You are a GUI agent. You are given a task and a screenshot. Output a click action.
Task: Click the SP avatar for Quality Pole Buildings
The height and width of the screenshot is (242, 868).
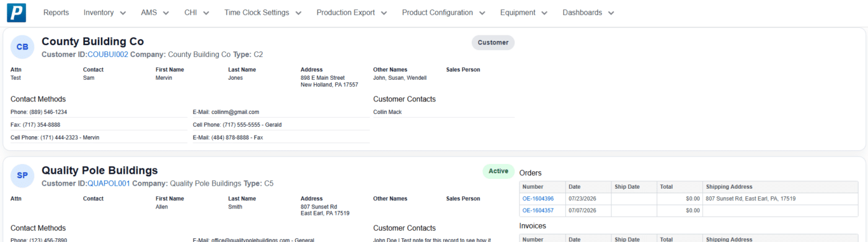[x=22, y=176]
